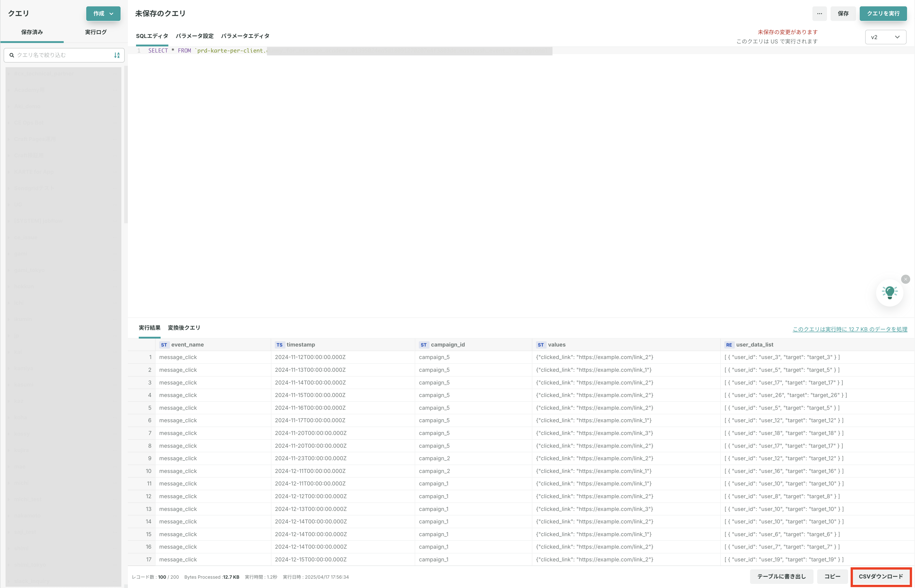
Task: Switch to the 実行ログ tab
Action: tap(96, 32)
